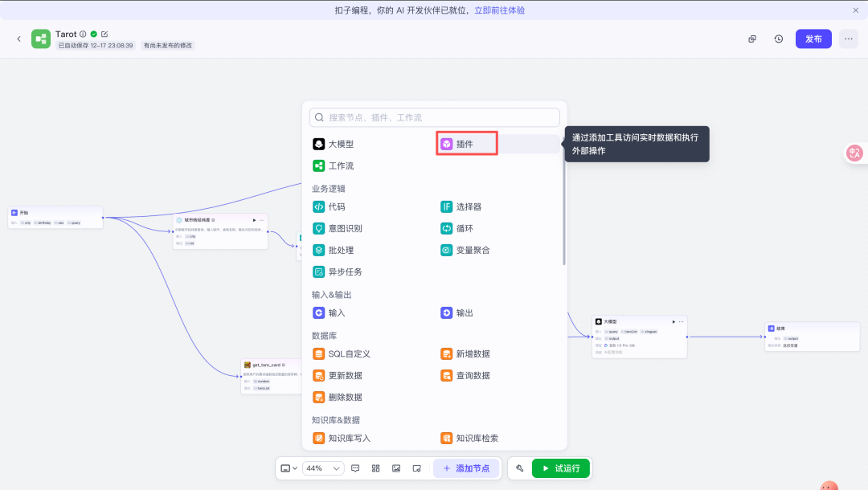Open the more options ellipsis menu top-right
Viewport: 868px width, 490px height.
(849, 39)
